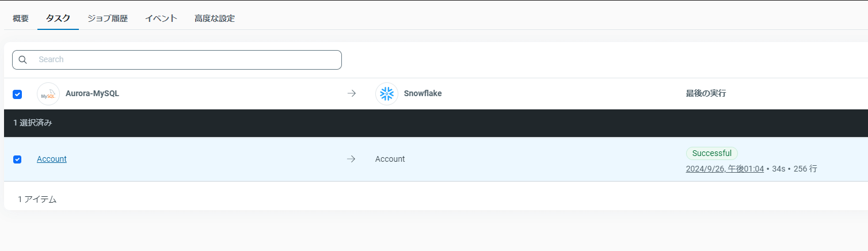The height and width of the screenshot is (251, 868).
Task: Click the arrow icon in the Account row
Action: click(351, 159)
